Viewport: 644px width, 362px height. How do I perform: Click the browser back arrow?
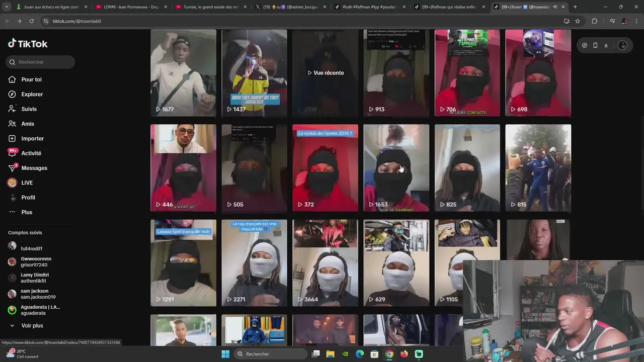(x=7, y=21)
